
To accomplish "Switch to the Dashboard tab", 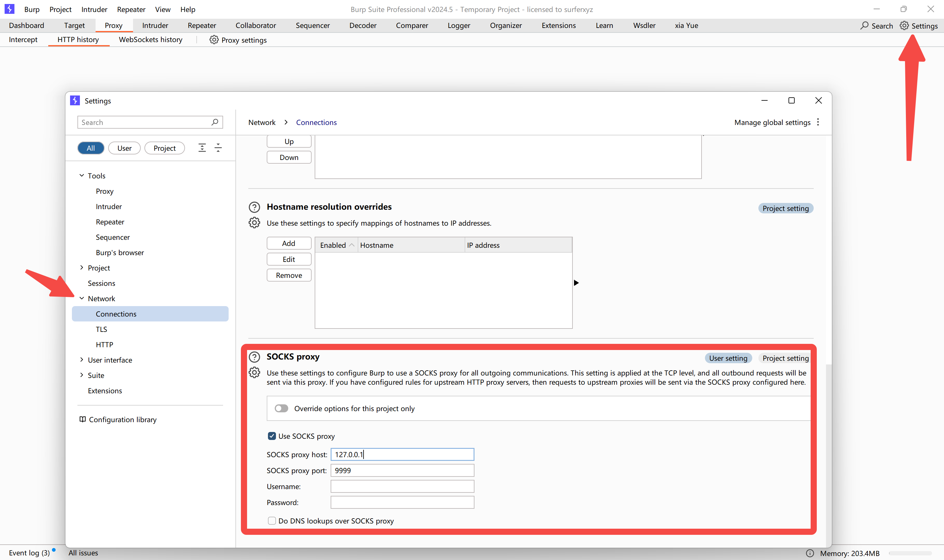I will pyautogui.click(x=26, y=25).
